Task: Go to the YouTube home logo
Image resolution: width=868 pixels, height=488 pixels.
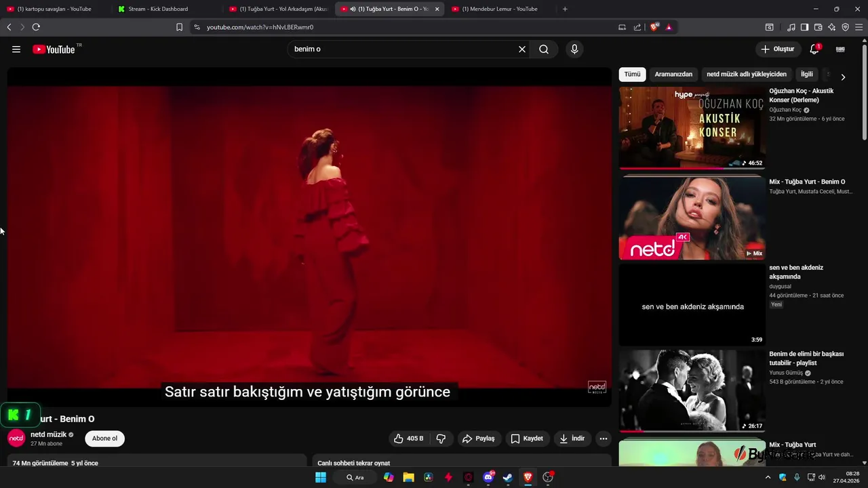Action: tap(54, 49)
